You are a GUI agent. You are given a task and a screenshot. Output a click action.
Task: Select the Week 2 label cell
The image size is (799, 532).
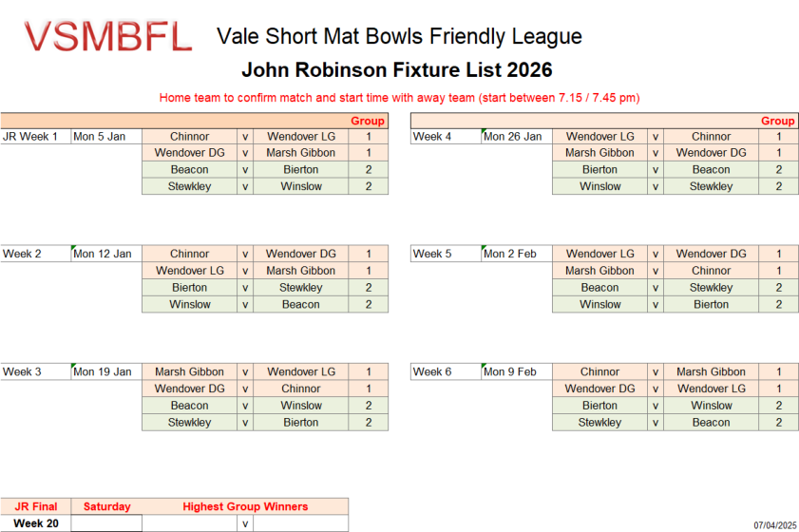coord(36,255)
